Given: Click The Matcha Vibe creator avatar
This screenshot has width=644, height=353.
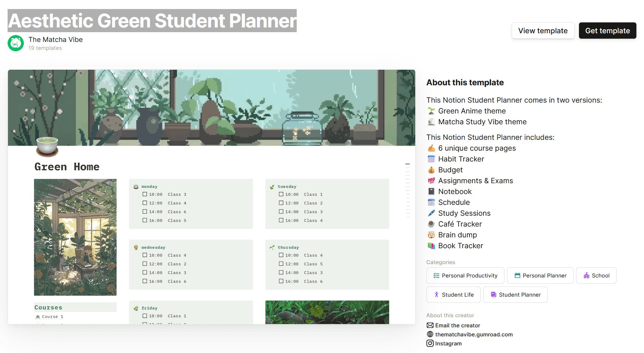Looking at the screenshot, I should click(16, 43).
